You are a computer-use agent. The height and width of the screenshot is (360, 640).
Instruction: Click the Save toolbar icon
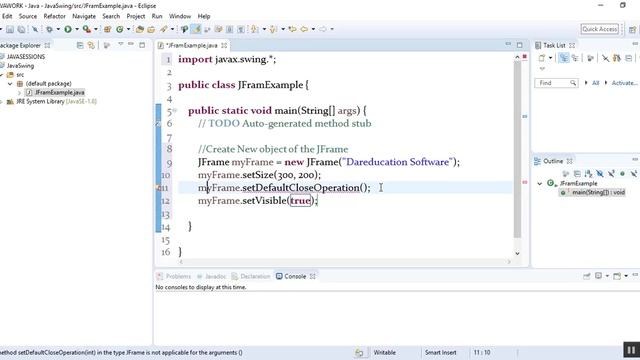(9, 29)
